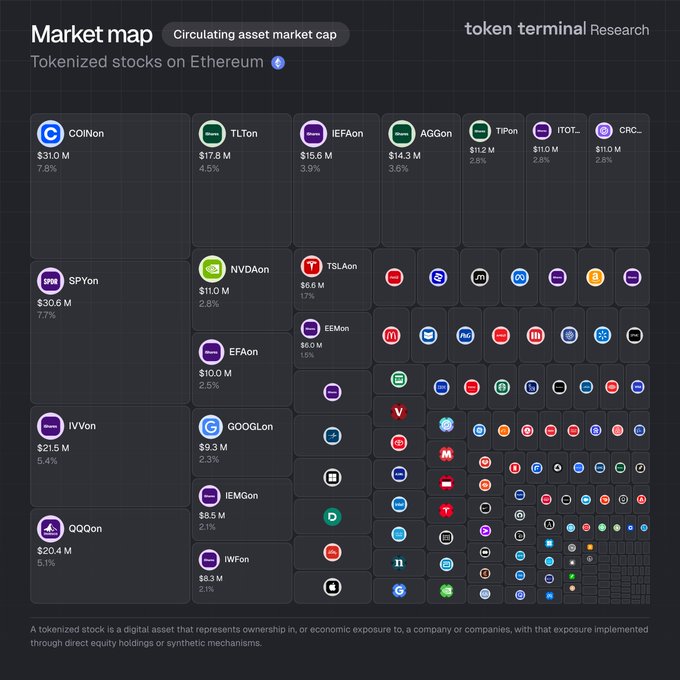Image resolution: width=680 pixels, height=680 pixels.
Task: Click the Coinbase COINon logo icon
Action: [x=50, y=133]
